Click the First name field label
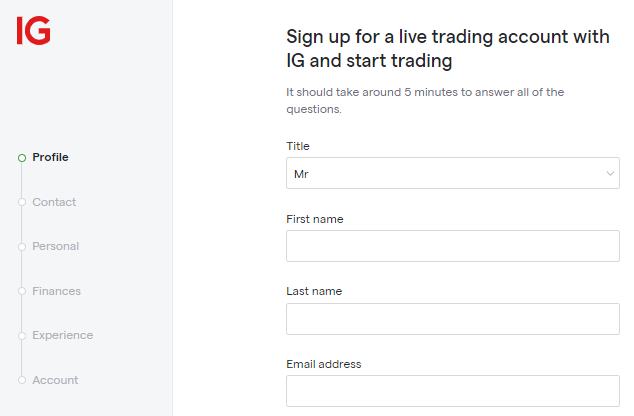Image resolution: width=634 pixels, height=416 pixels. click(315, 219)
